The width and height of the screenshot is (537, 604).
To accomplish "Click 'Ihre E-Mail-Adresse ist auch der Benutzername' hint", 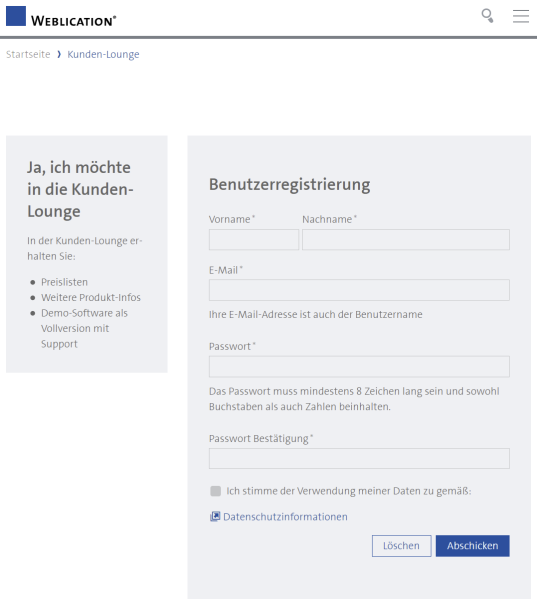I will 315,314.
